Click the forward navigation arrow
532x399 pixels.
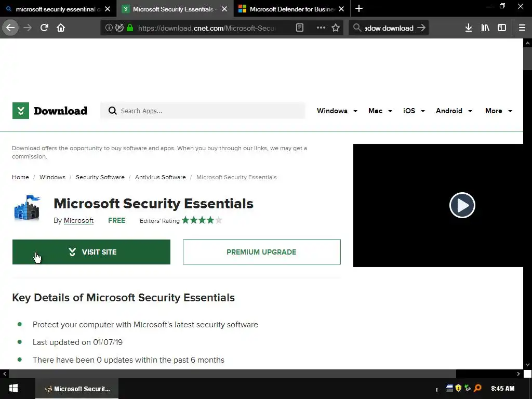28,28
